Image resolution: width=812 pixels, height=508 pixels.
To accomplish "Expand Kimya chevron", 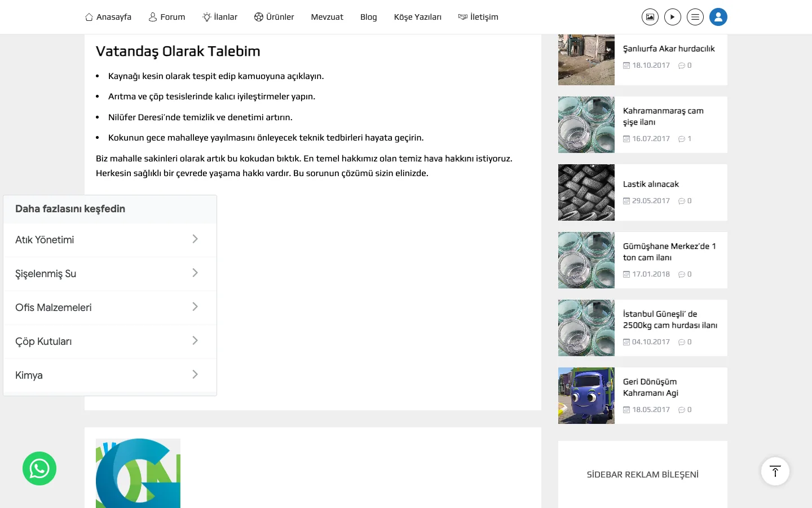I will [195, 375].
